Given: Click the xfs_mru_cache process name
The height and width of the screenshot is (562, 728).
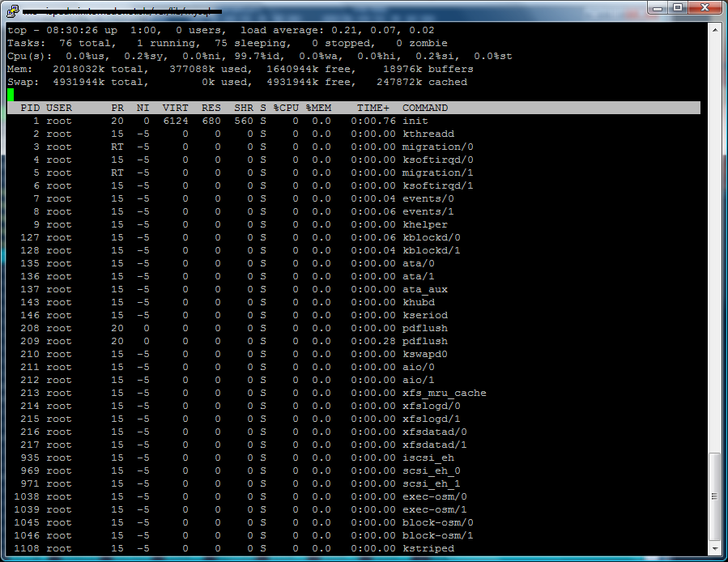Looking at the screenshot, I should pyautogui.click(x=445, y=393).
